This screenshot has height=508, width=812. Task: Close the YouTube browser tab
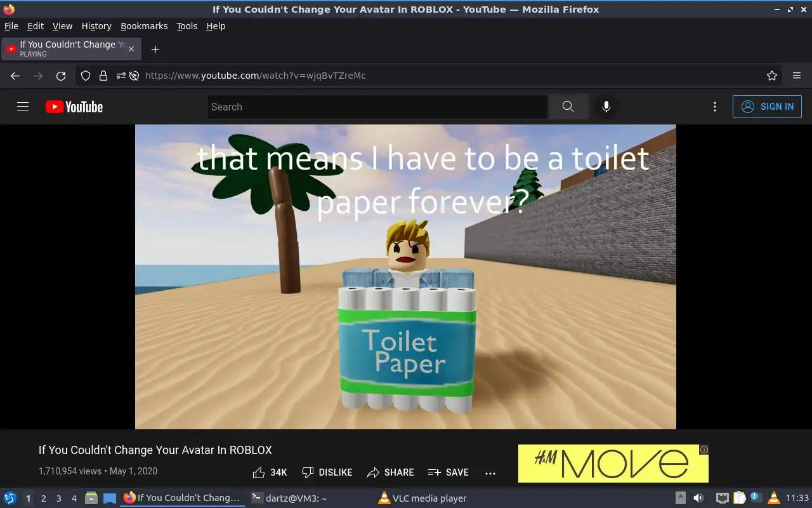click(x=131, y=49)
